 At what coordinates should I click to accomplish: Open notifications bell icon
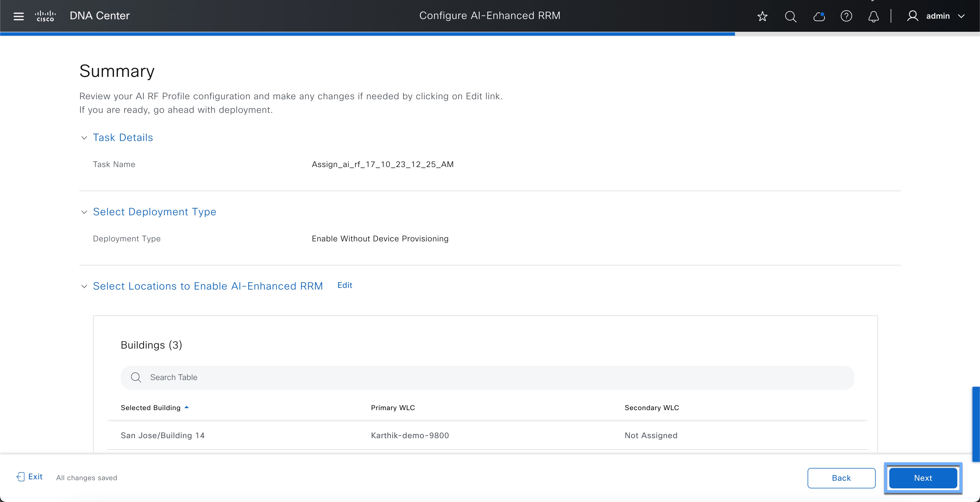pos(873,16)
